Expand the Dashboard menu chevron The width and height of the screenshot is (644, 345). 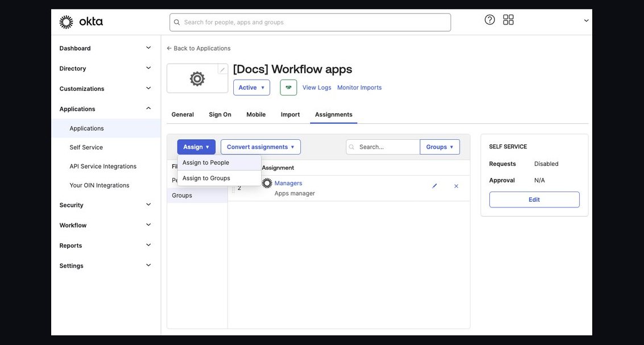point(148,48)
